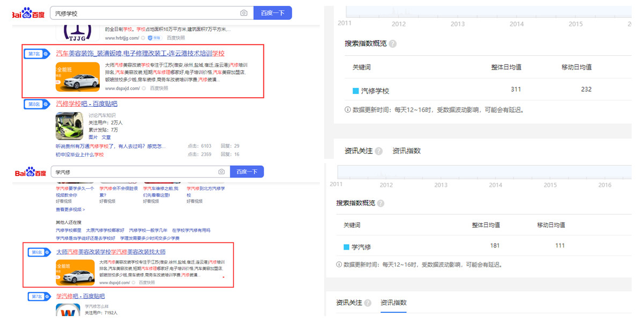Screen dimensions: 644x322
Task: Open 百度快照 next to www.hrbtjjg.com
Action: point(175,38)
